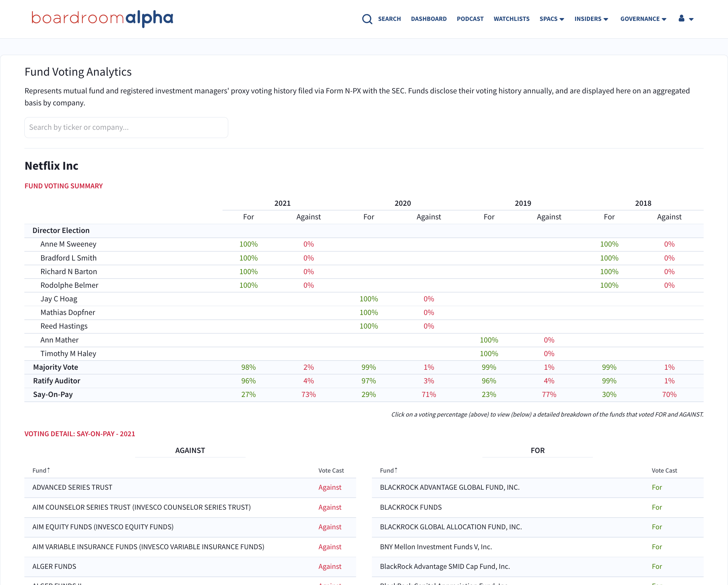Click Majority Vote 2019 For 99%
728x585 pixels.
(x=489, y=367)
